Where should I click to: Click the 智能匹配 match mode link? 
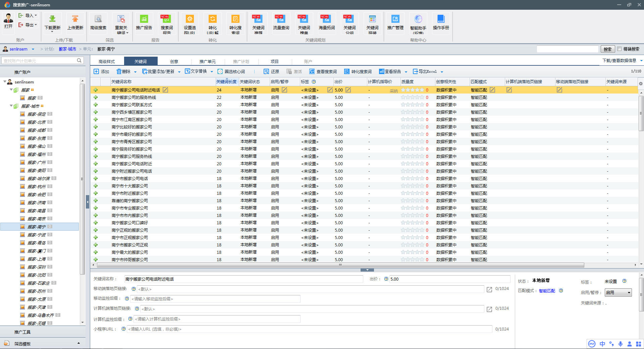pyautogui.click(x=547, y=291)
